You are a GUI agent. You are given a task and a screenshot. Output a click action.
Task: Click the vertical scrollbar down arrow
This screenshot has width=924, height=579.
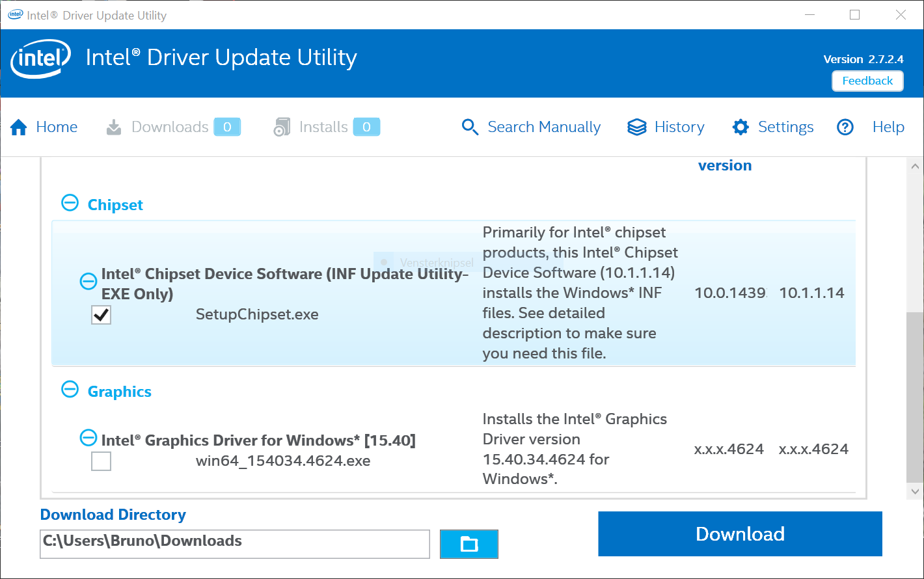click(x=915, y=491)
